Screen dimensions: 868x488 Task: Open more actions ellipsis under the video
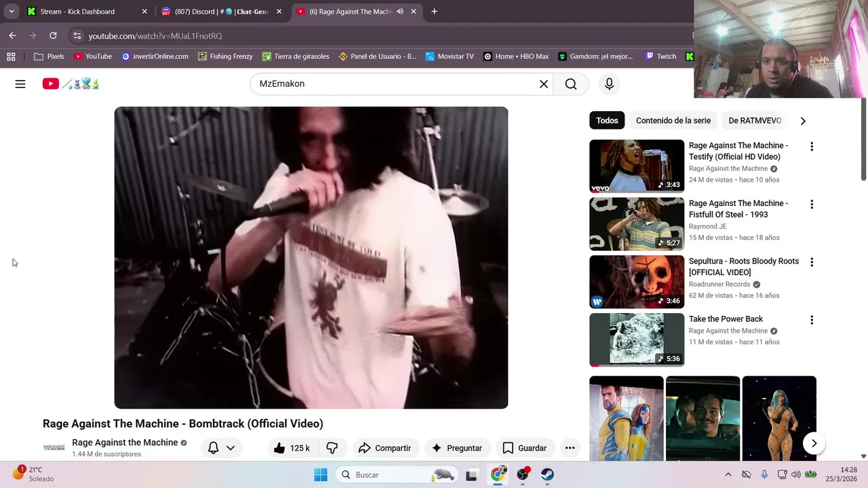click(x=570, y=448)
